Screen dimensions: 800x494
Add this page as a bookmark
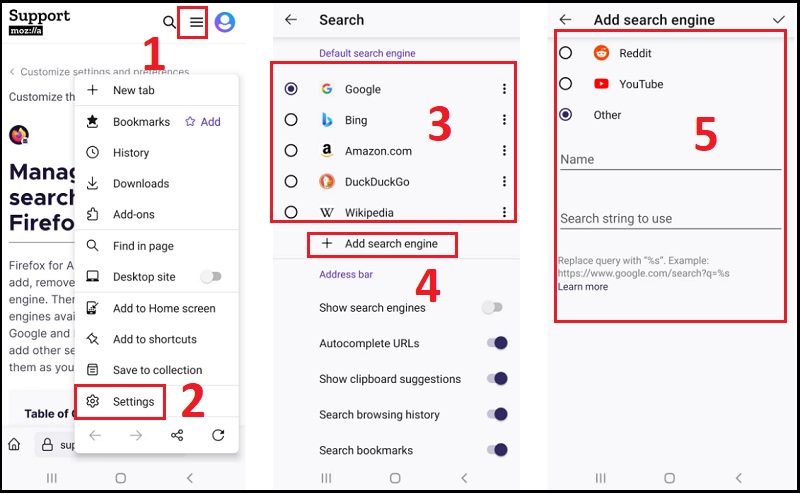(x=203, y=121)
